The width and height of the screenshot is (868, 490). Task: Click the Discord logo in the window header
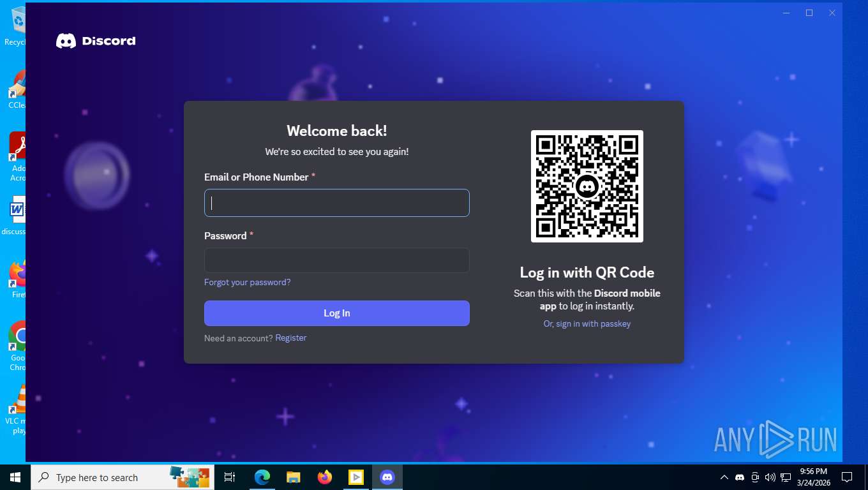click(x=96, y=41)
